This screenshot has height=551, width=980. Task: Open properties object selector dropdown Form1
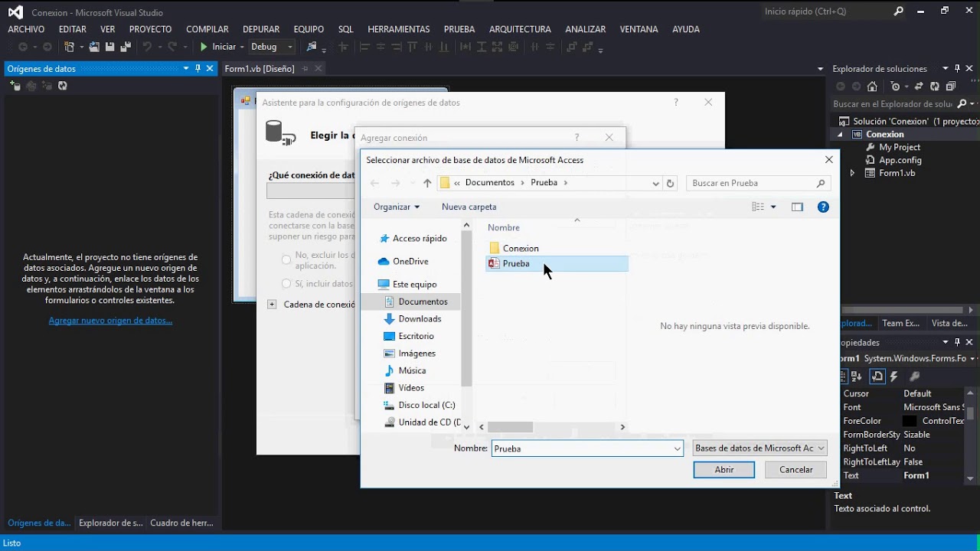pyautogui.click(x=972, y=358)
